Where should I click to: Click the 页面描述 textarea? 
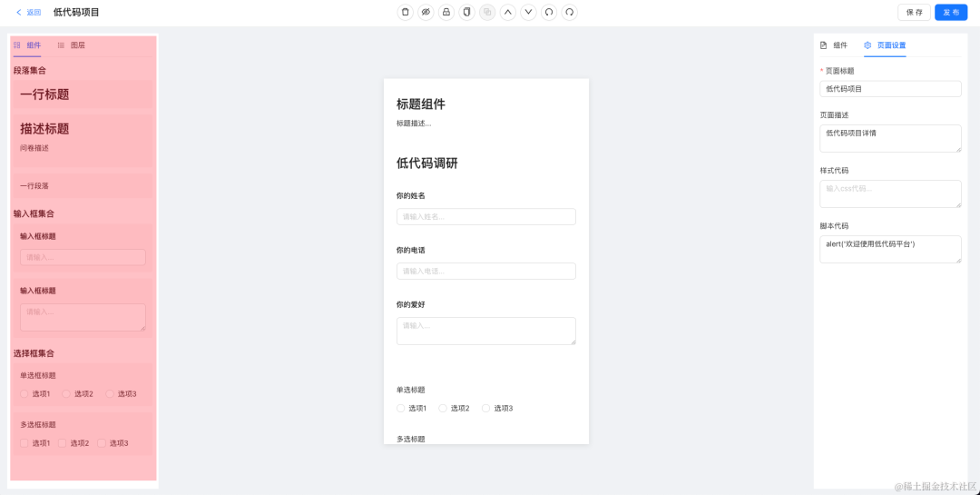[890, 138]
